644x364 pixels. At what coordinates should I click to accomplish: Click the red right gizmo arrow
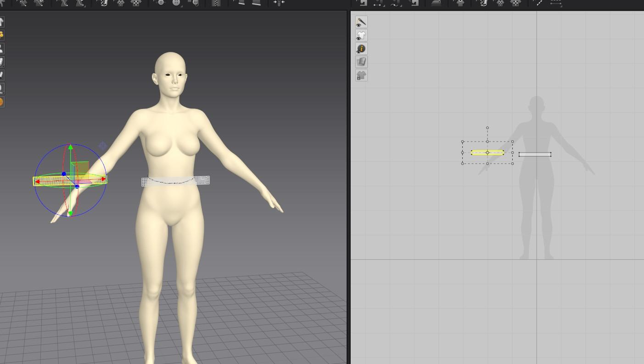[103, 179]
